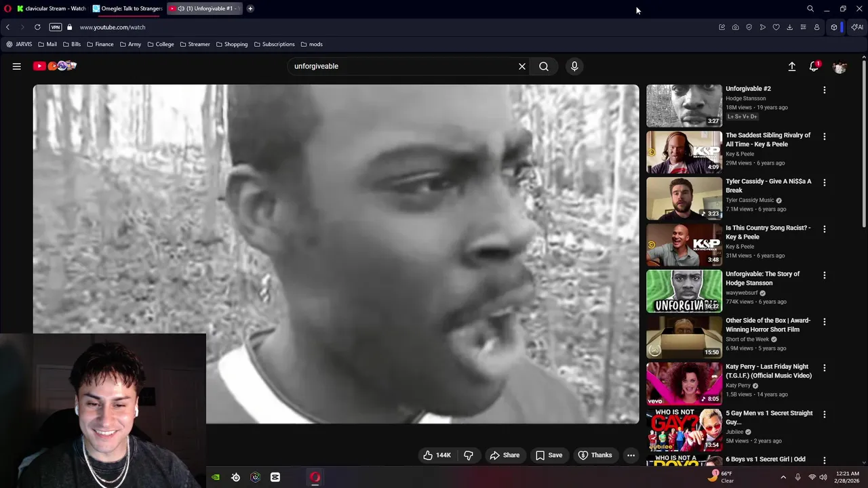This screenshot has width=868, height=488.
Task: Clear the YouTube search text
Action: point(522,66)
